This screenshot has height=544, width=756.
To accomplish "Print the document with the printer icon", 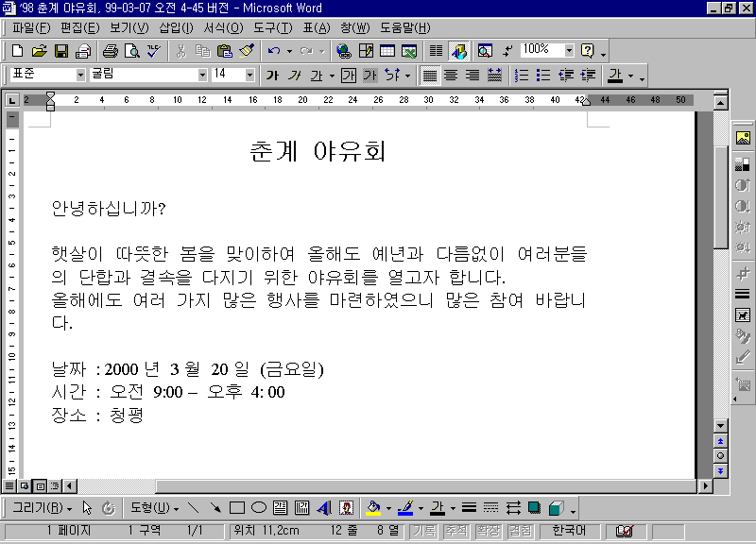I will pos(111,51).
